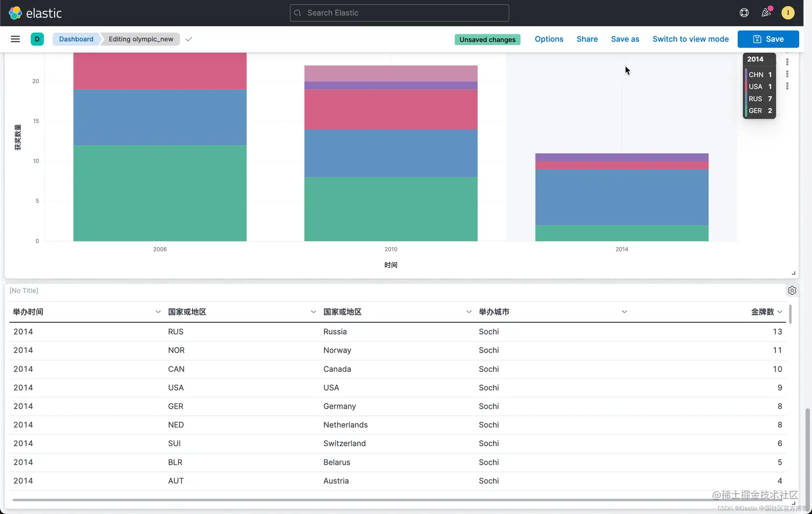Click the Germany cell

[339, 407]
